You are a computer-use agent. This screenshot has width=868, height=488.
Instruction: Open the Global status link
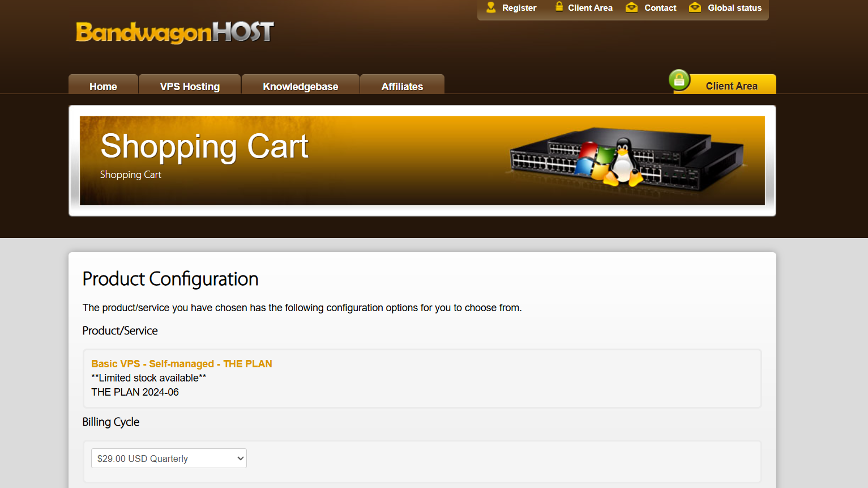point(734,8)
